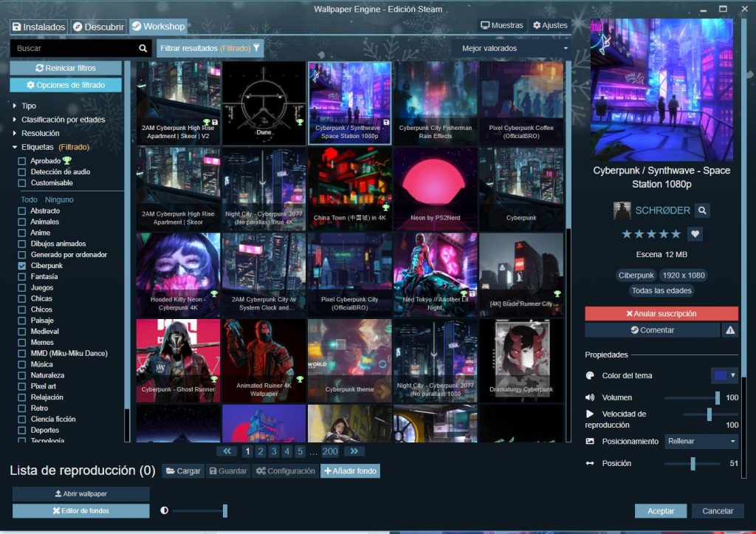This screenshot has height=534, width=756.
Task: Search author SCHRØDER with magnifier icon
Action: [x=703, y=210]
